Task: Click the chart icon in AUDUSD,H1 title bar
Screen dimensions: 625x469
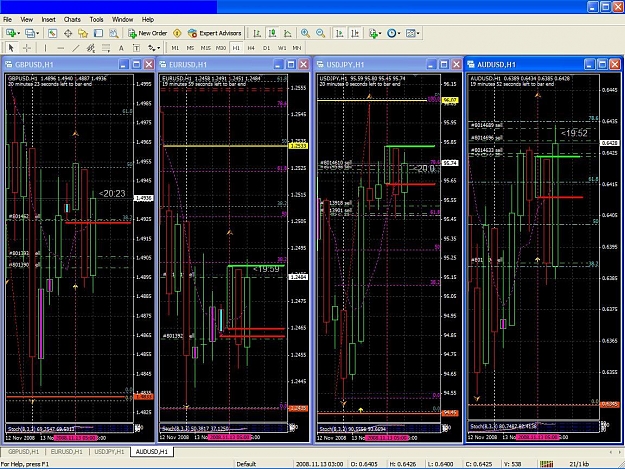Action: click(x=471, y=65)
